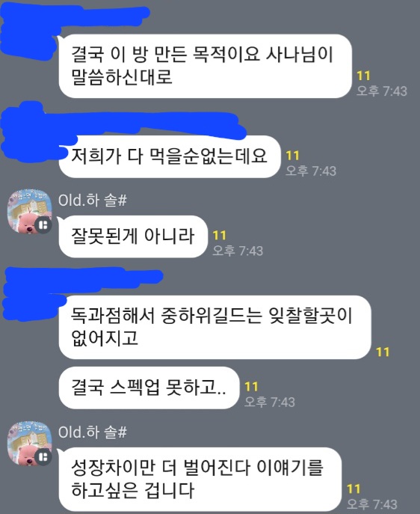Select username Old.하 솔# above 잘못된게 아니라
420x514 pixels.
(93, 200)
